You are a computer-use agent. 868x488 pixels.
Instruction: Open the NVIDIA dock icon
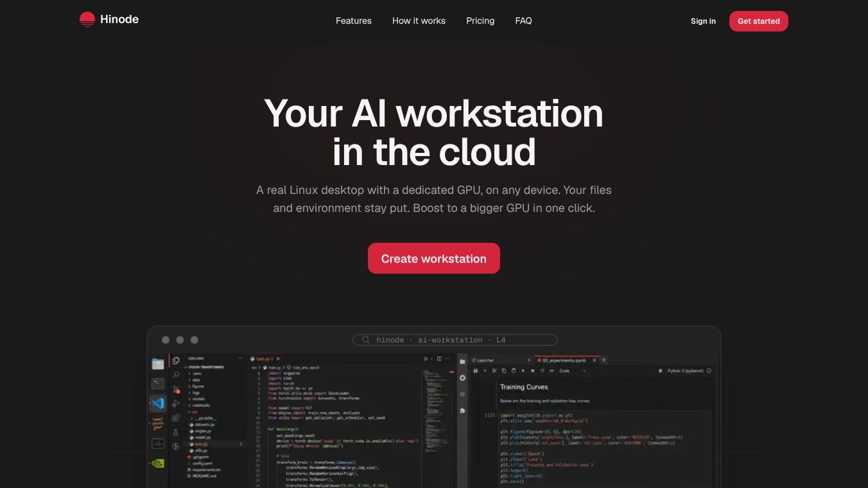point(158,462)
